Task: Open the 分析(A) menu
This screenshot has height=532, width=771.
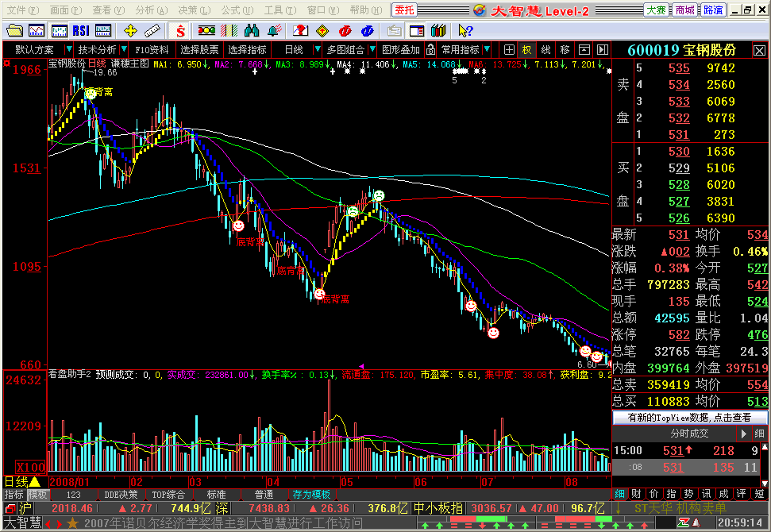Action: click(x=151, y=10)
